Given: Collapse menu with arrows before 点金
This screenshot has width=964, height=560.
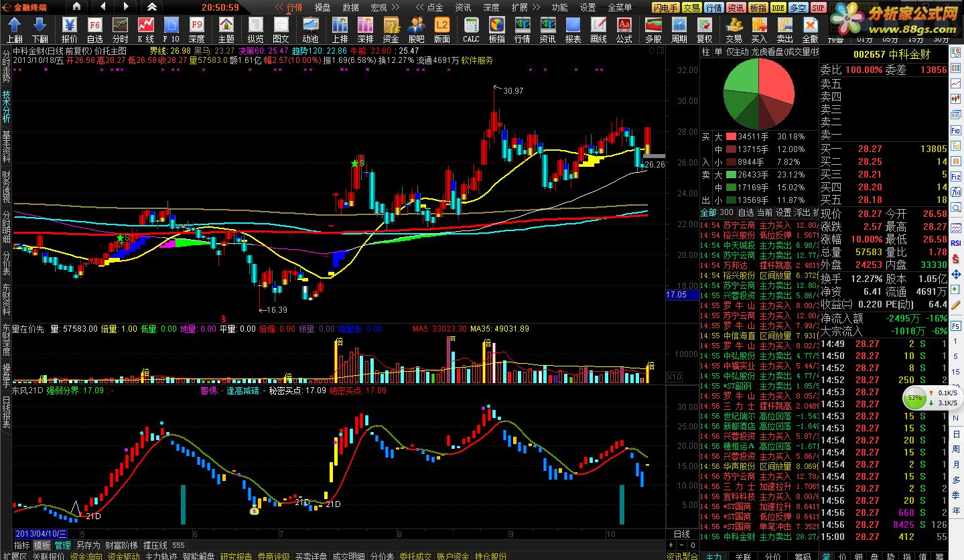Looking at the screenshot, I should pyautogui.click(x=420, y=7).
